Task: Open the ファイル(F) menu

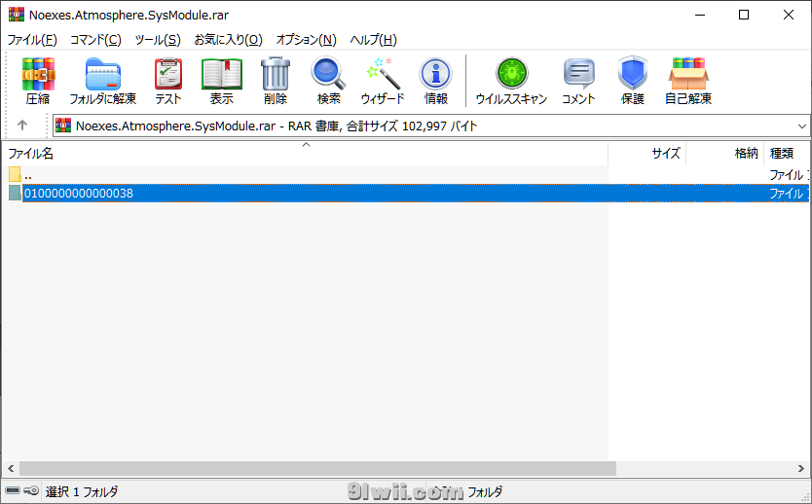Action: [x=32, y=40]
